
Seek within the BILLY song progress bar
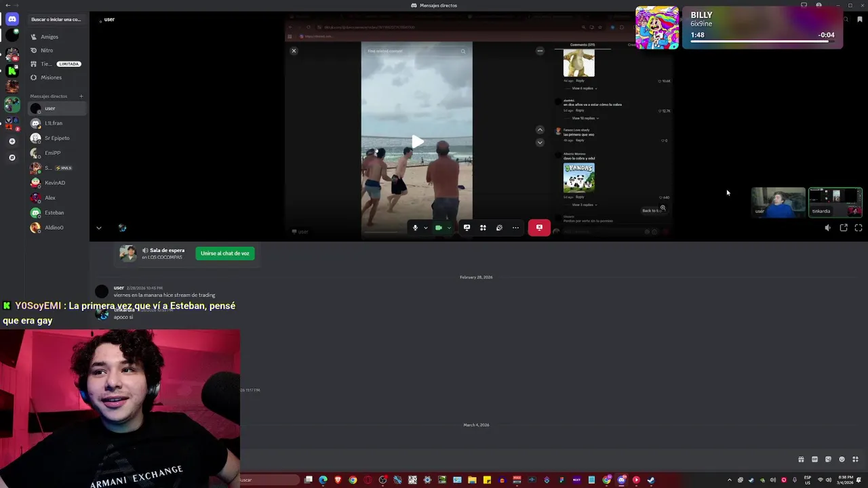pos(762,42)
